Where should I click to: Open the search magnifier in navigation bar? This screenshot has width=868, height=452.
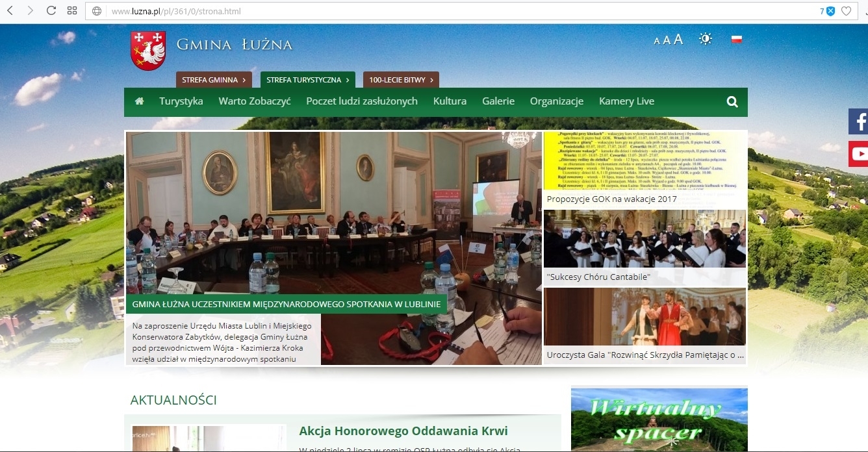click(x=732, y=101)
